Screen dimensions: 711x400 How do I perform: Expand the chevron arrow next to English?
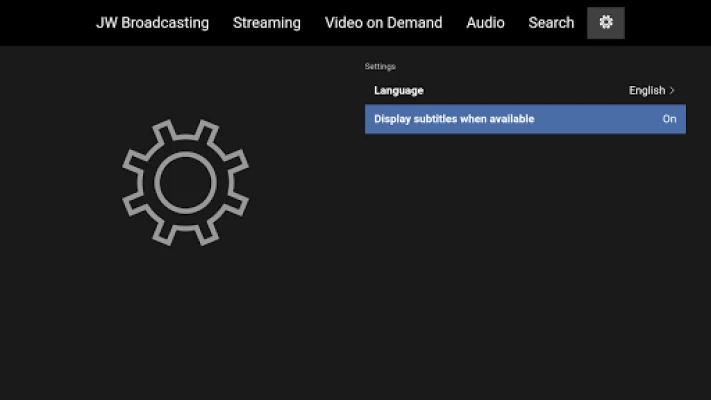pos(672,90)
